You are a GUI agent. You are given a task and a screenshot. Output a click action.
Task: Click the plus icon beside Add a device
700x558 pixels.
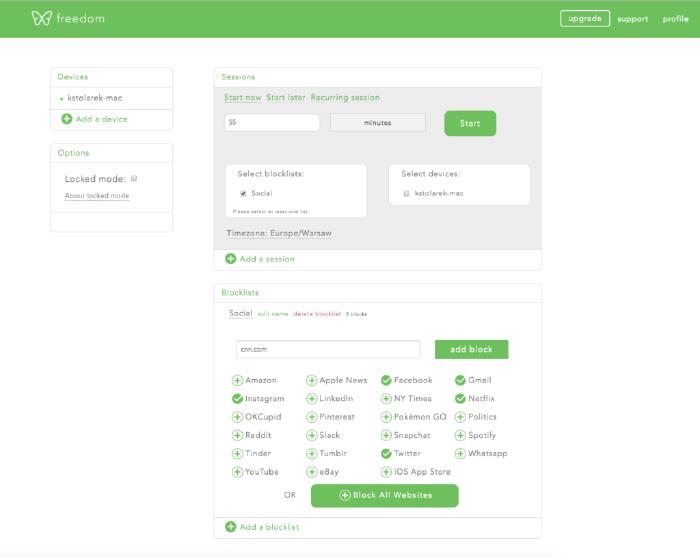click(67, 119)
